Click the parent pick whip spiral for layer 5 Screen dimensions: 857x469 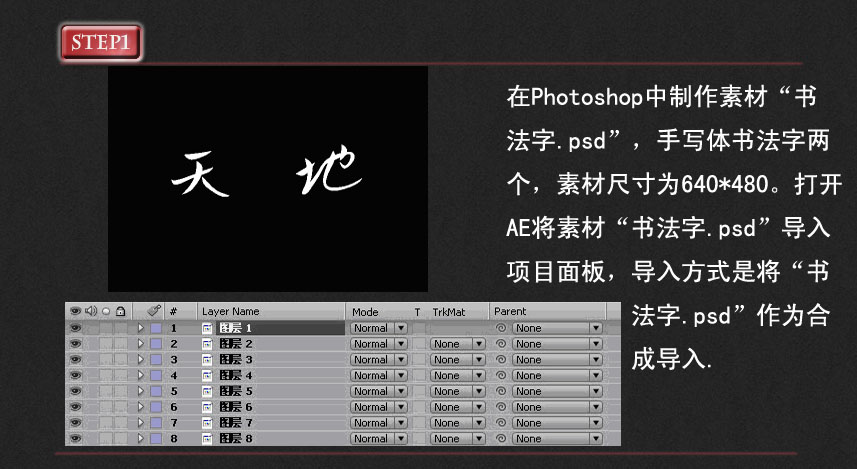[x=501, y=391]
